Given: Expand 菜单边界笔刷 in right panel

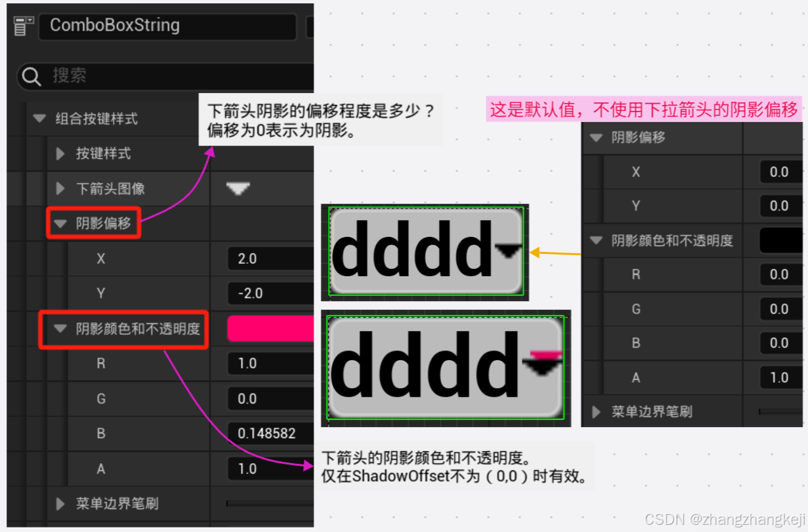Looking at the screenshot, I should (x=596, y=411).
